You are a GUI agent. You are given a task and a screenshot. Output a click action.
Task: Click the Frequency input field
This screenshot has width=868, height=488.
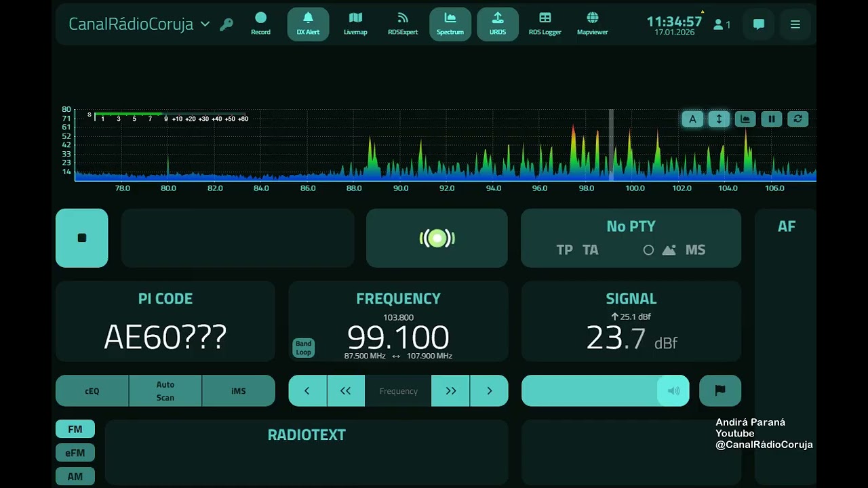(398, 391)
